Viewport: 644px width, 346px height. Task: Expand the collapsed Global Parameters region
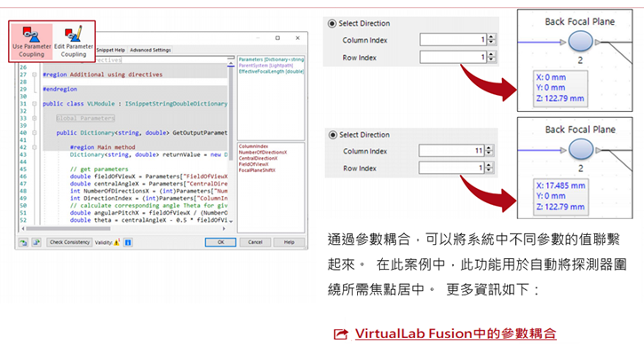coord(35,118)
